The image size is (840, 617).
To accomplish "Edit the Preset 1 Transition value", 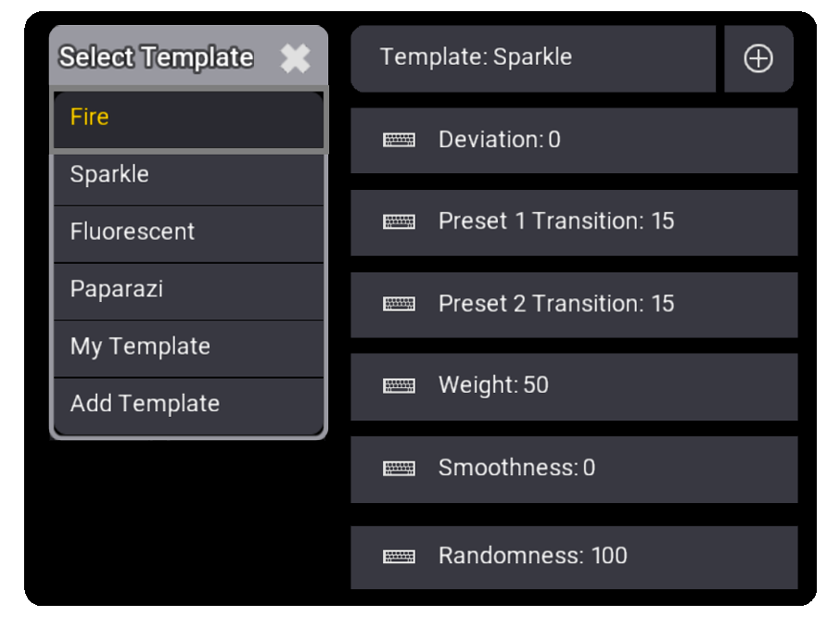I will [x=574, y=222].
